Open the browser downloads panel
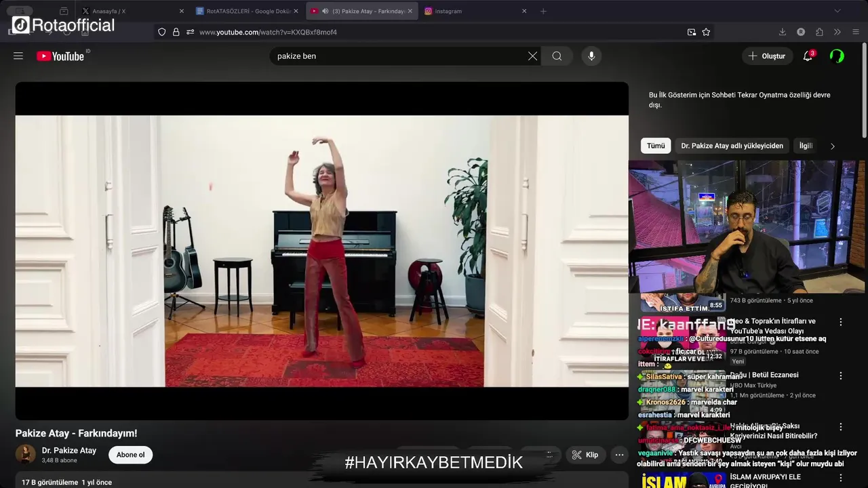This screenshot has height=488, width=868. coord(782,32)
